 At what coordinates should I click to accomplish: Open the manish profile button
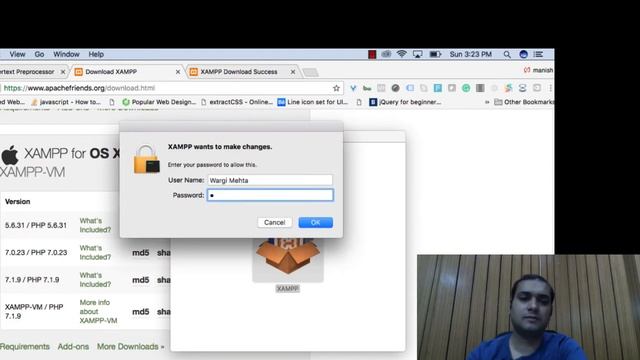(x=538, y=70)
